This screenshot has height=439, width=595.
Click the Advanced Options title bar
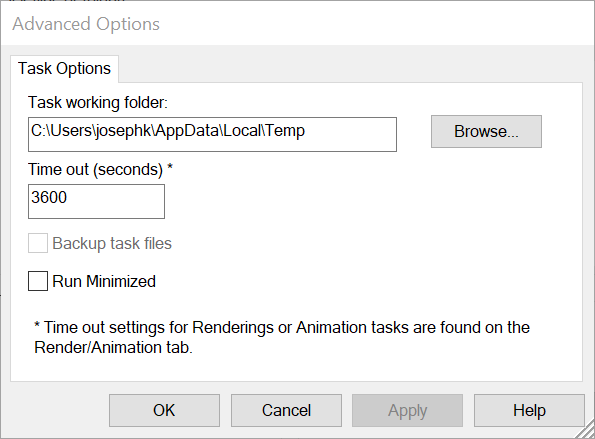tap(298, 24)
